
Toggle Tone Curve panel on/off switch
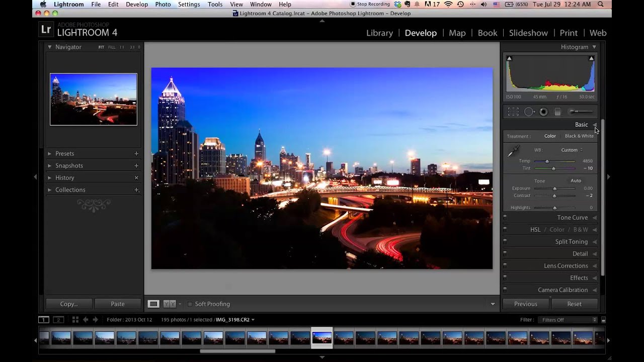505,217
